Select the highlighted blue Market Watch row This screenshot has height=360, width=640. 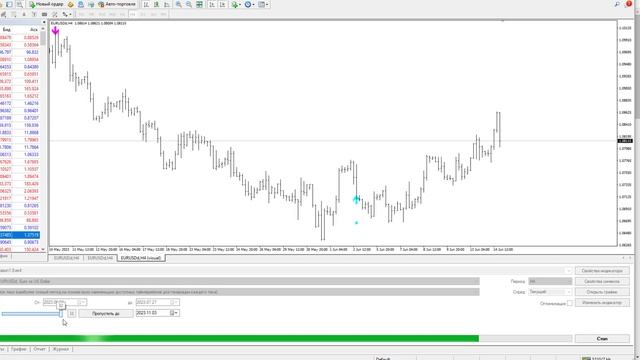tap(20, 235)
